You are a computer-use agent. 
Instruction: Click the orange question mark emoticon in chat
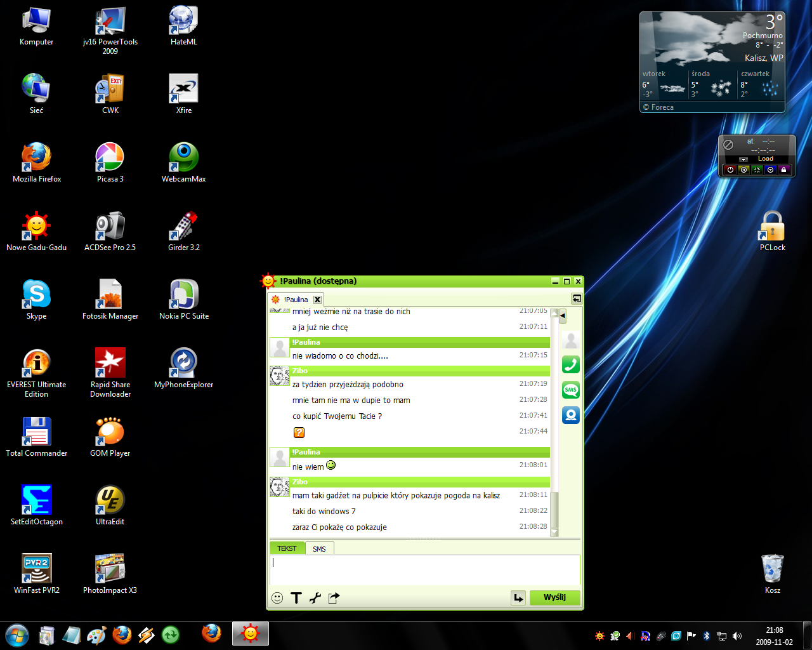tap(299, 433)
